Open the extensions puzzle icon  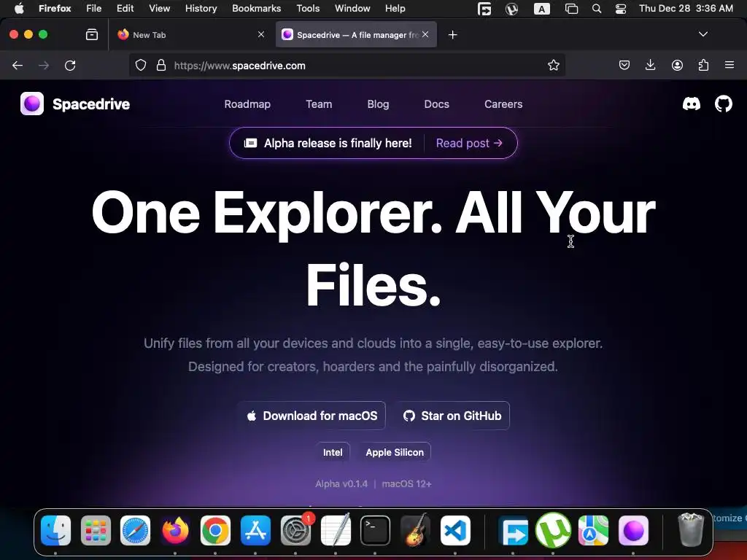[x=703, y=65]
